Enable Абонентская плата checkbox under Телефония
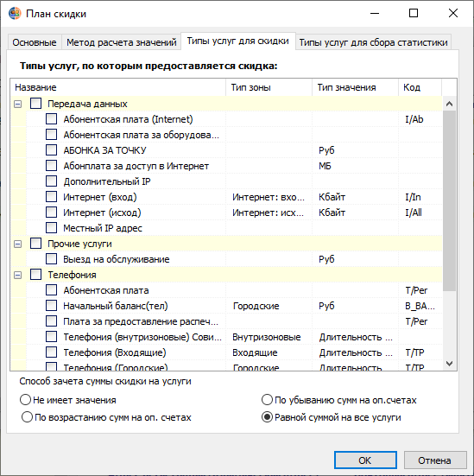Screen dimensions: 474x476 click(x=51, y=290)
